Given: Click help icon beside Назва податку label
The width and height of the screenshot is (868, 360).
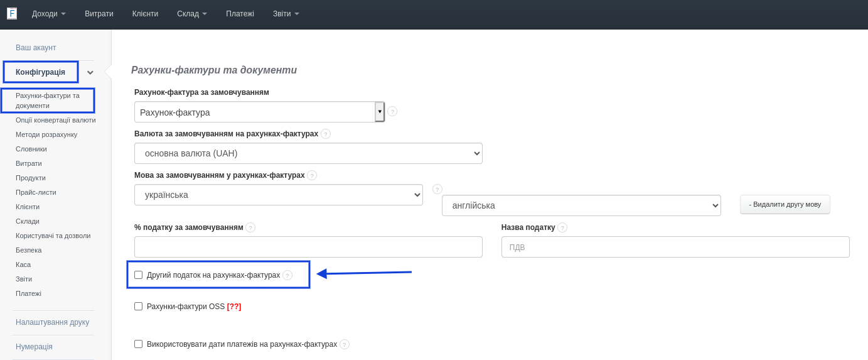Looking at the screenshot, I should tap(562, 227).
